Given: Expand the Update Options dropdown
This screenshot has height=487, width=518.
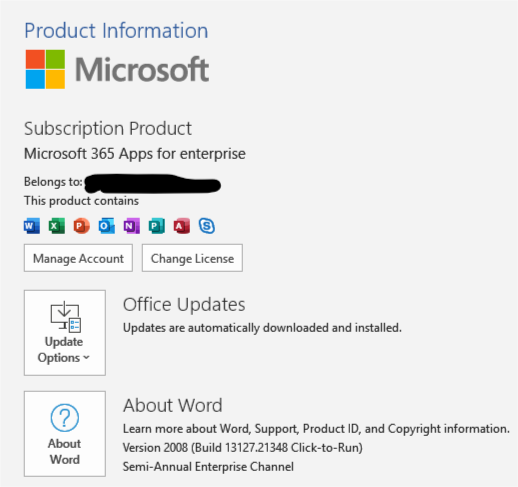Looking at the screenshot, I should [x=65, y=333].
